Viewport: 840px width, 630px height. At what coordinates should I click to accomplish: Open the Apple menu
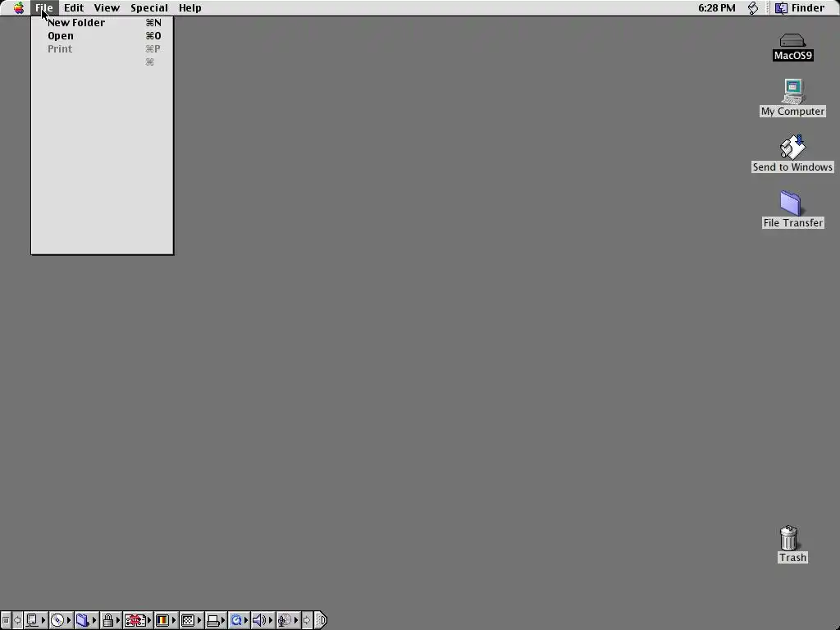tap(19, 8)
